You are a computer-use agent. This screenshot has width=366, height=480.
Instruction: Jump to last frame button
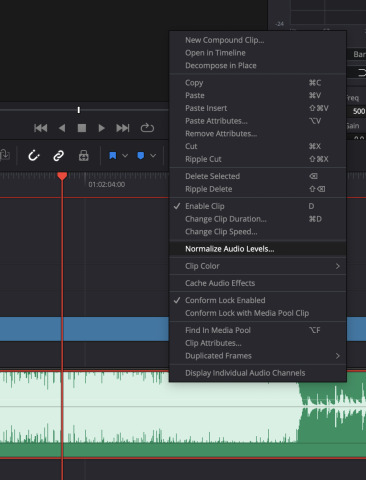tap(123, 128)
